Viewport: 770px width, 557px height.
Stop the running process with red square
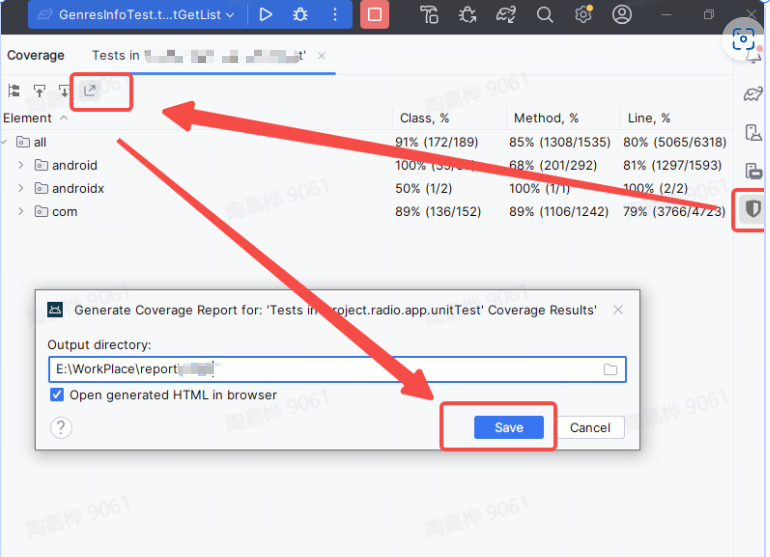tap(374, 15)
